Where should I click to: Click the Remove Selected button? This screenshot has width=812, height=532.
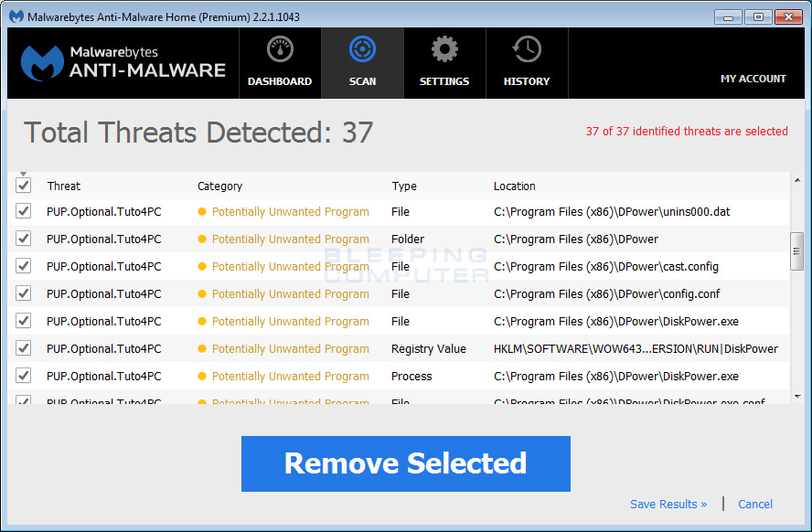[405, 463]
